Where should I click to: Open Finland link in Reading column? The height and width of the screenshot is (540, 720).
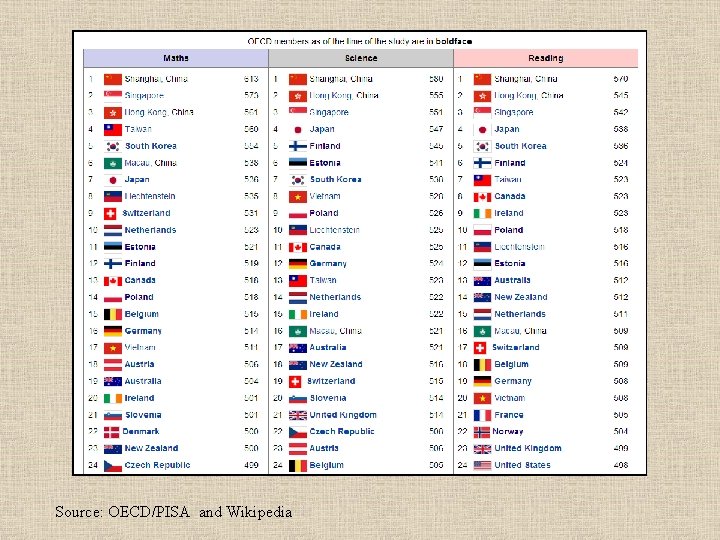point(510,163)
